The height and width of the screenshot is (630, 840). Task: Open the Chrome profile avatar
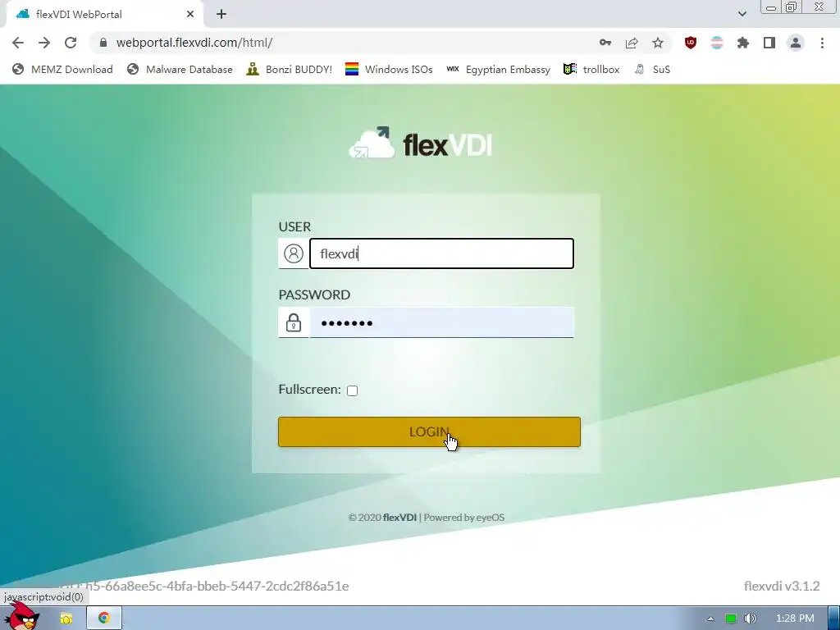(796, 43)
